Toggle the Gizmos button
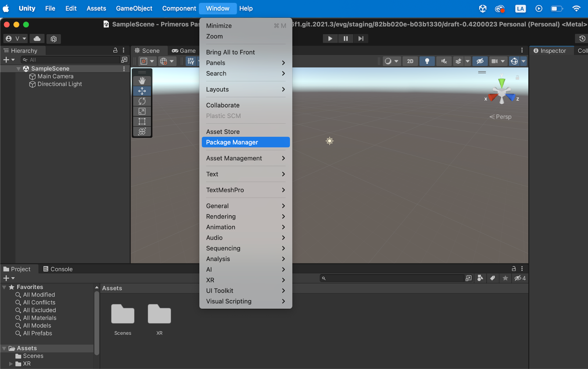The width and height of the screenshot is (588, 369). coord(514,61)
